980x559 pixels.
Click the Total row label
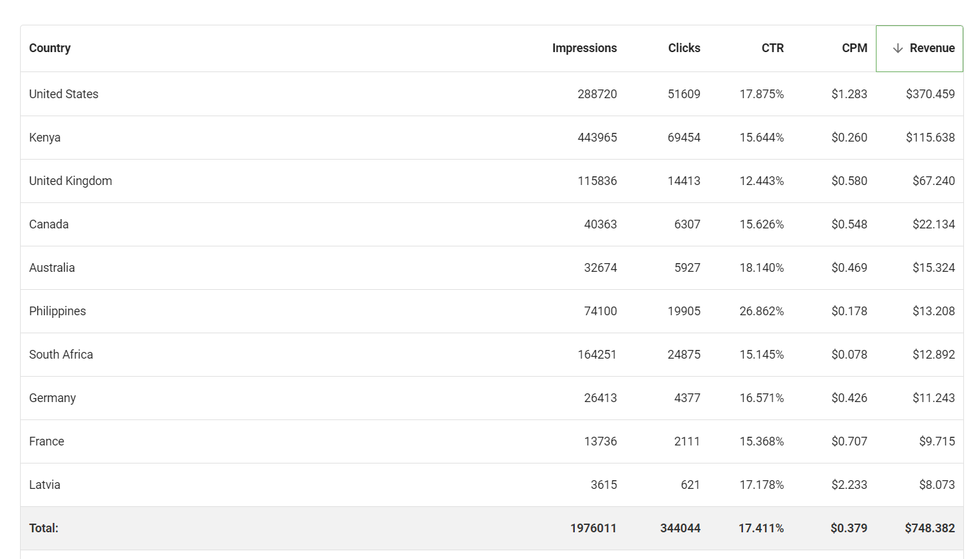pyautogui.click(x=44, y=528)
